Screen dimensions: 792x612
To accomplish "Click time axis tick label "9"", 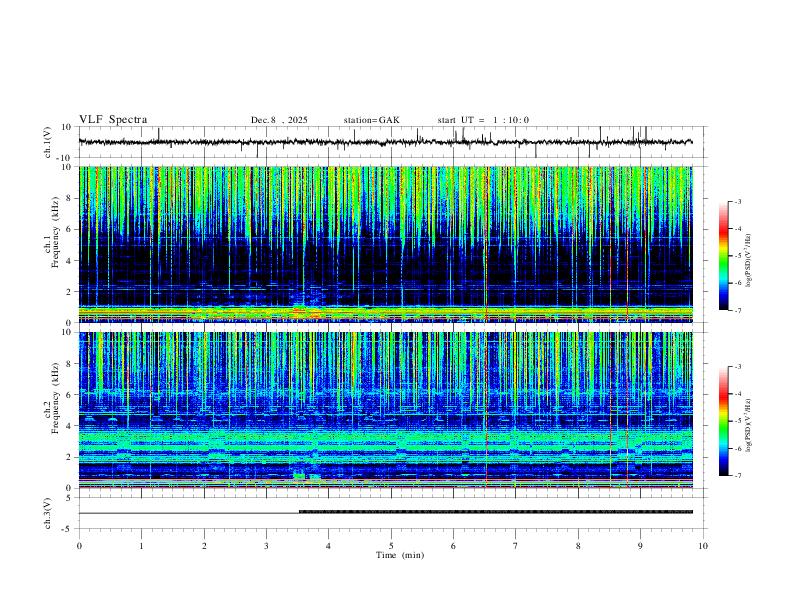I will click(x=640, y=546).
